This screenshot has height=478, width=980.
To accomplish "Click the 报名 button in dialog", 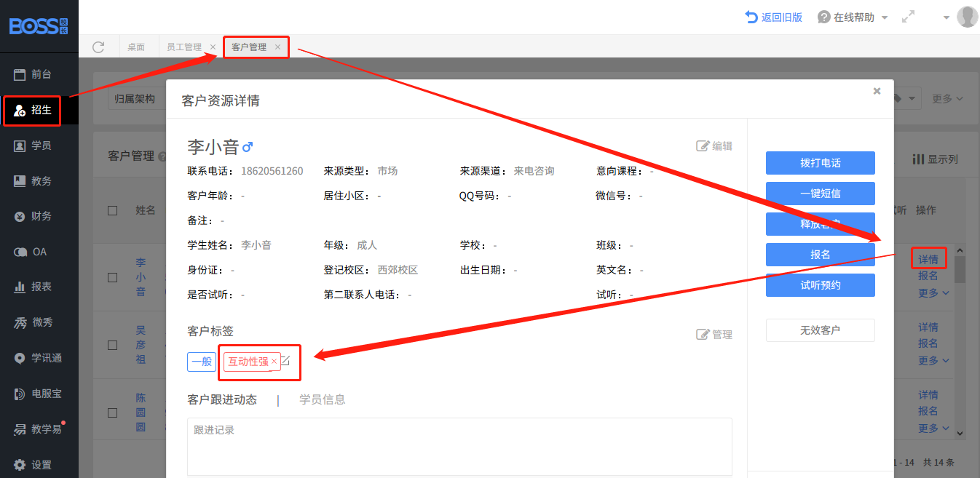I will click(821, 254).
